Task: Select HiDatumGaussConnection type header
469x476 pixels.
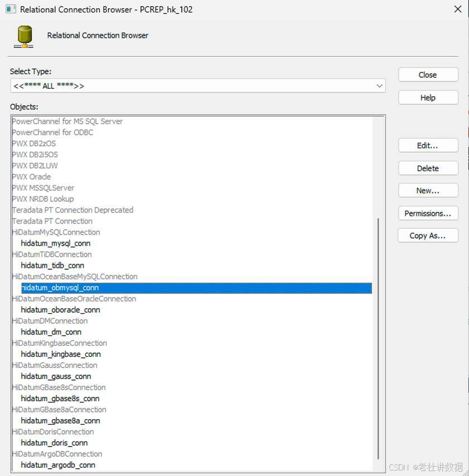Action: click(x=54, y=365)
